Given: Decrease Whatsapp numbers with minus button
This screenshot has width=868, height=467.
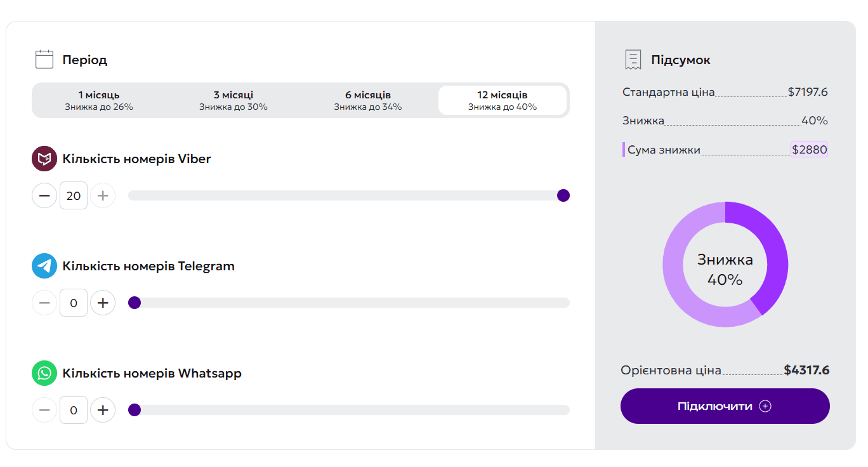Looking at the screenshot, I should pos(44,410).
